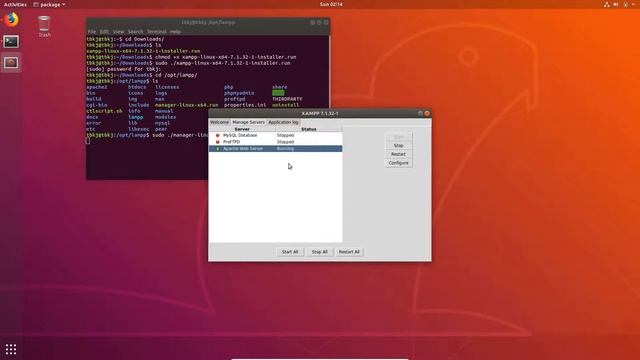Minimize the XAMPP manager window

tap(420, 113)
